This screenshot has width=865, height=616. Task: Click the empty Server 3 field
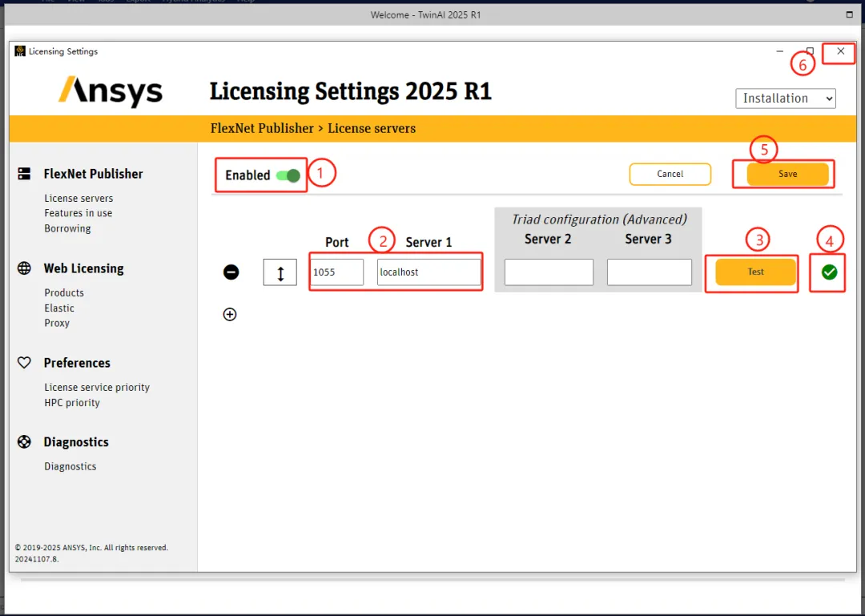coord(650,272)
